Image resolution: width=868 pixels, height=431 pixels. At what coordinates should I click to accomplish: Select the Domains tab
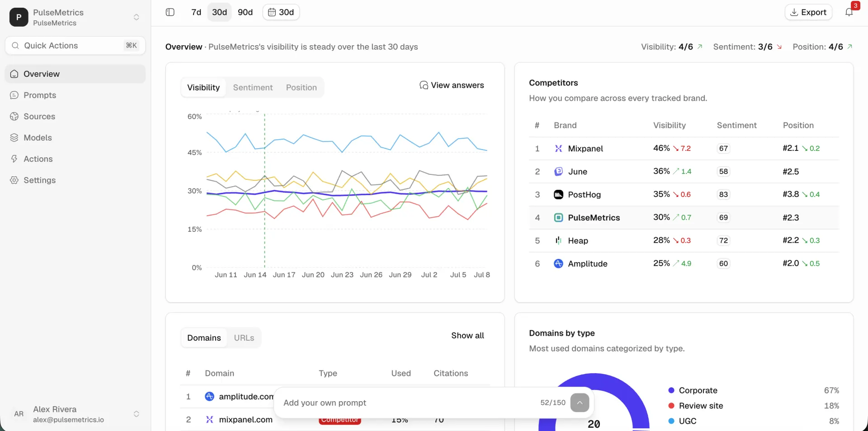coord(204,338)
